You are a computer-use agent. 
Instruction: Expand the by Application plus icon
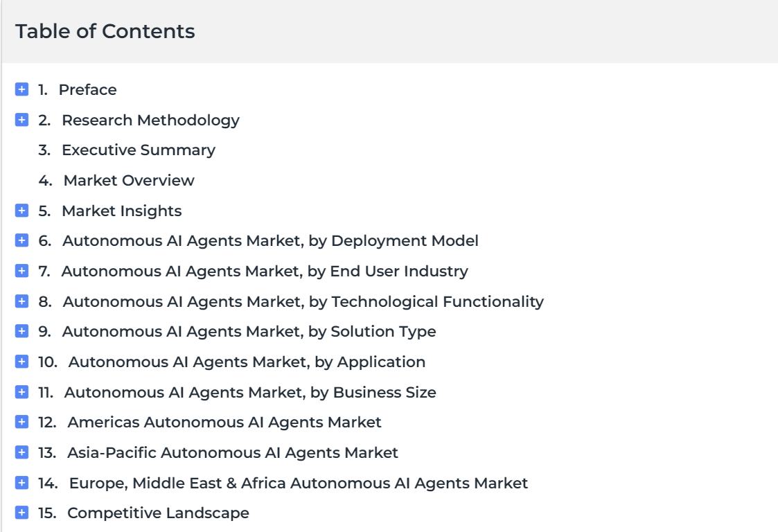pos(22,362)
